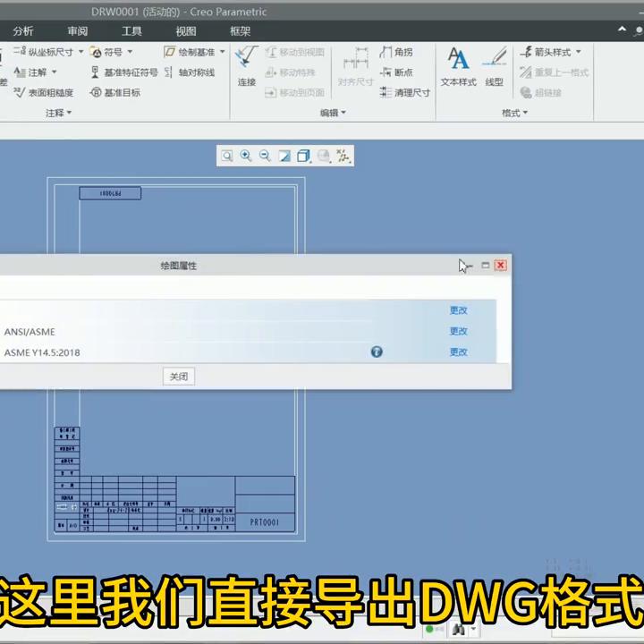Click the 断点 tool
This screenshot has height=644, width=644.
pyautogui.click(x=396, y=72)
